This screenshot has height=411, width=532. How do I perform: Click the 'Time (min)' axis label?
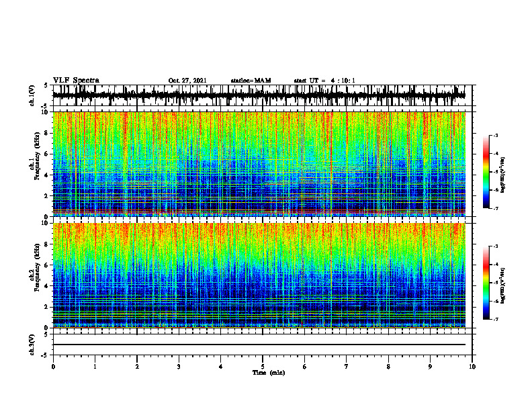269,373
